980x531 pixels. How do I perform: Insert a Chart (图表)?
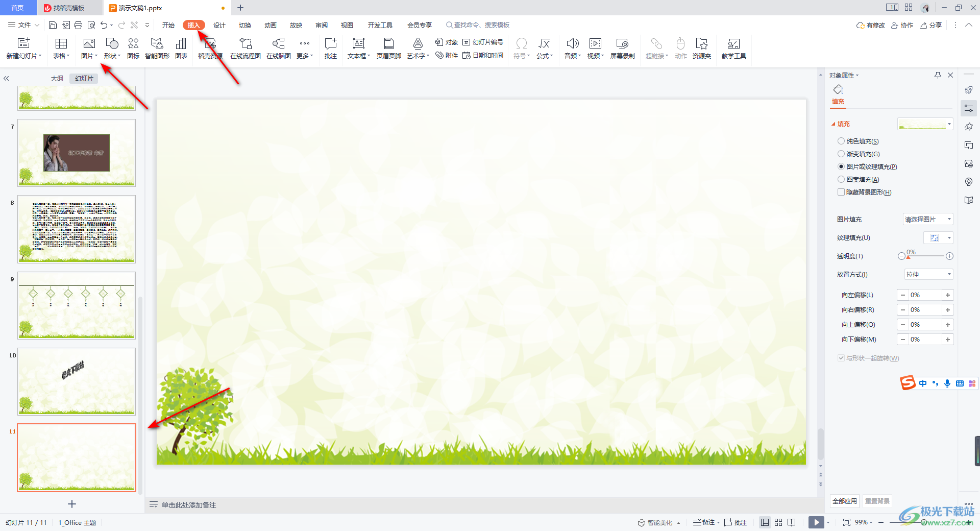(x=181, y=49)
